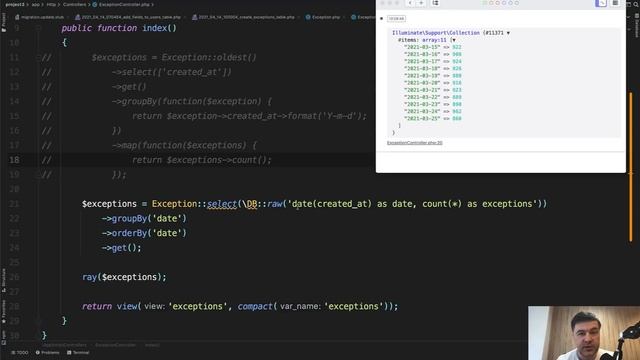Open the search magnifier in the IDE corner
The image size is (640, 360).
click(636, 4)
